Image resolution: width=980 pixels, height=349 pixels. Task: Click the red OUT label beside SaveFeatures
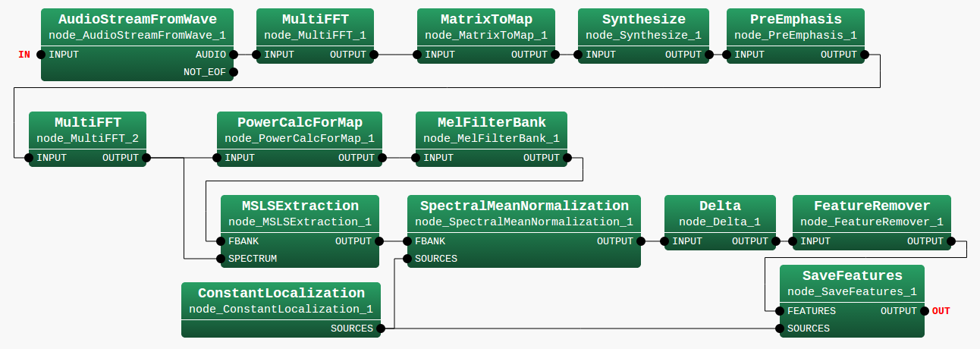point(941,311)
